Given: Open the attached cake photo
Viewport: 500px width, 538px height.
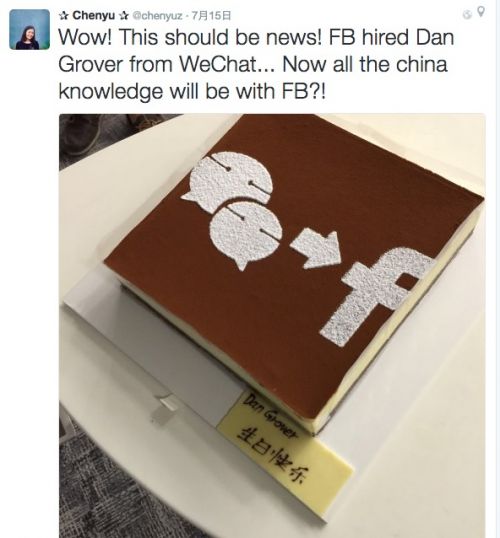Looking at the screenshot, I should point(272,326).
